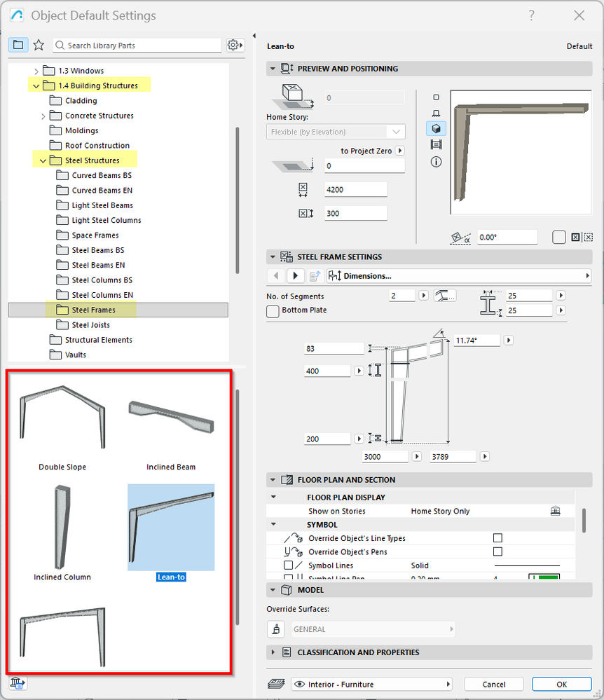604x700 pixels.
Task: Toggle the Symbol Lines checkbox
Action: [289, 565]
